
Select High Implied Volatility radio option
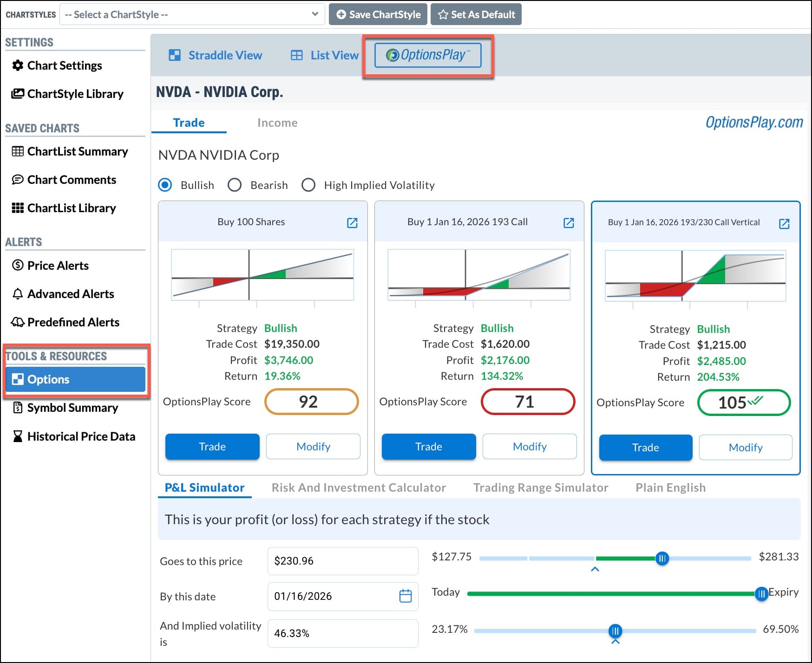[308, 185]
